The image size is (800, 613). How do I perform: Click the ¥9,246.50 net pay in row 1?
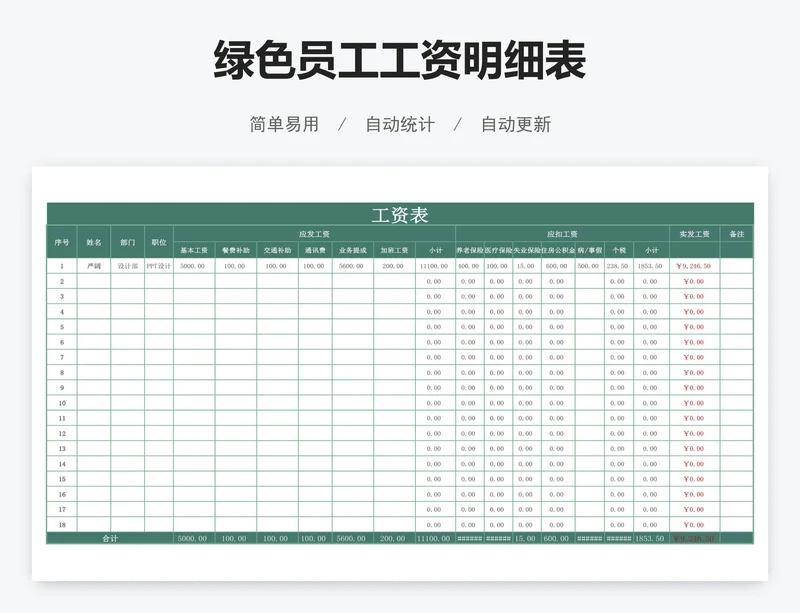694,266
